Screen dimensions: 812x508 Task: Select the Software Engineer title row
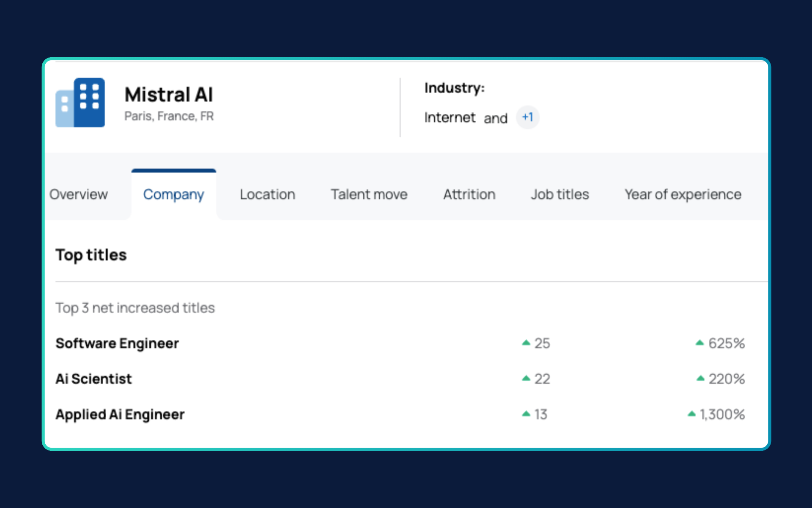(x=400, y=343)
